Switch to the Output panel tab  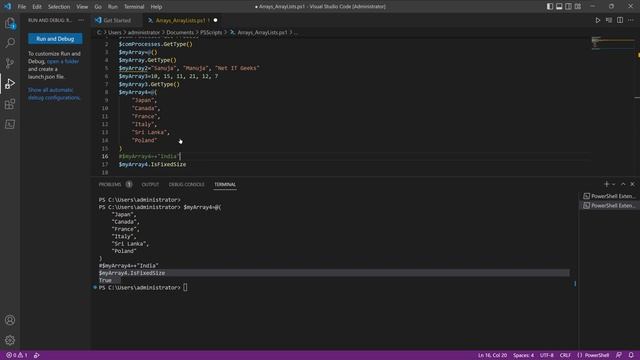tap(150, 184)
